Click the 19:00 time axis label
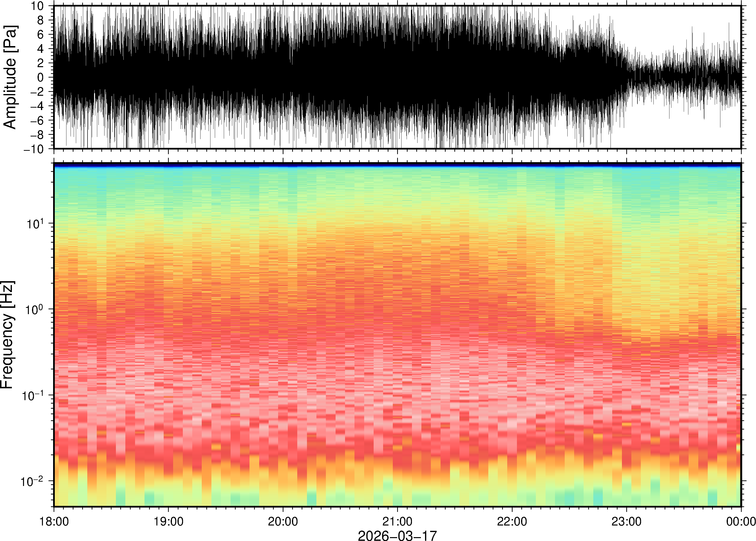The image size is (756, 541). pos(168,521)
